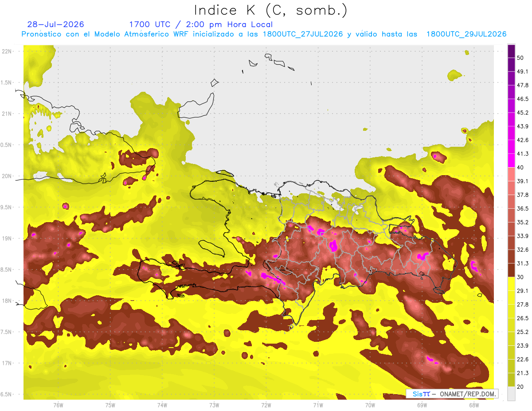The width and height of the screenshot is (532, 411).
Task: Select the '35.2' color scale label
Action: click(x=523, y=223)
